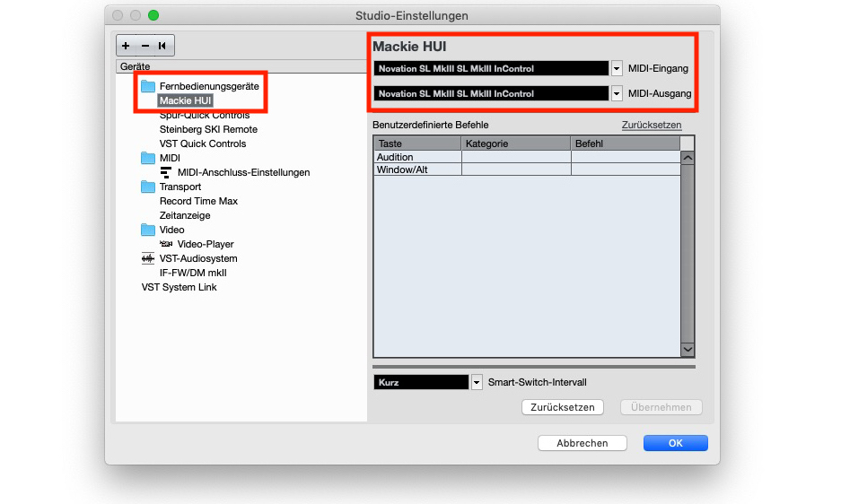841x504 pixels.
Task: Click the Befehl column header
Action: [626, 143]
